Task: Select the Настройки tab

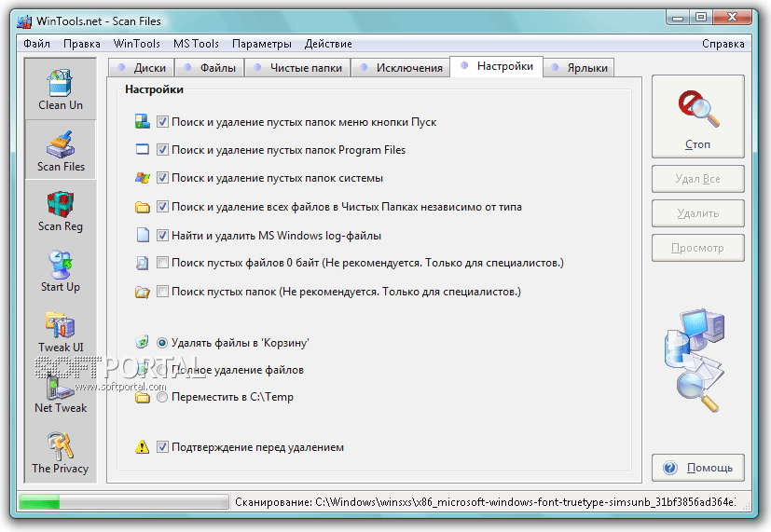Action: click(x=496, y=66)
